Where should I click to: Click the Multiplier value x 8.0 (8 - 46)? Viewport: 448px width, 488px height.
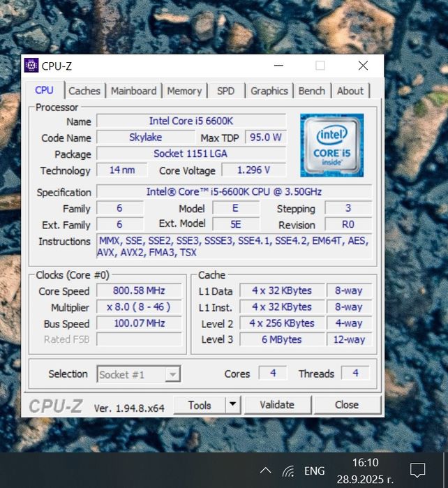(139, 307)
